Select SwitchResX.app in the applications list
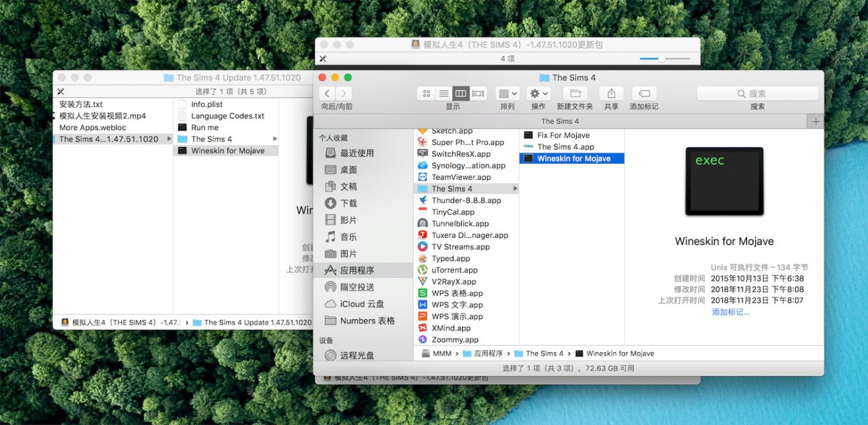This screenshot has height=425, width=868. (467, 154)
